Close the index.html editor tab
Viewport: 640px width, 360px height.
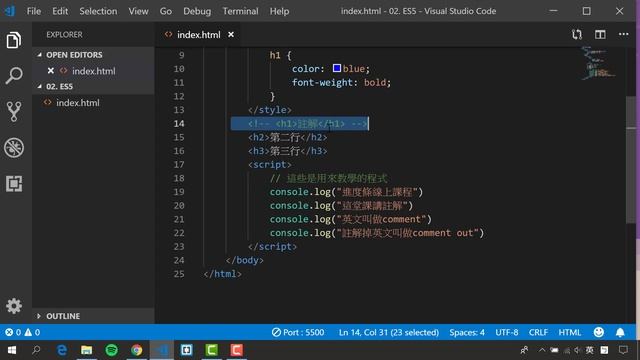pyautogui.click(x=231, y=35)
